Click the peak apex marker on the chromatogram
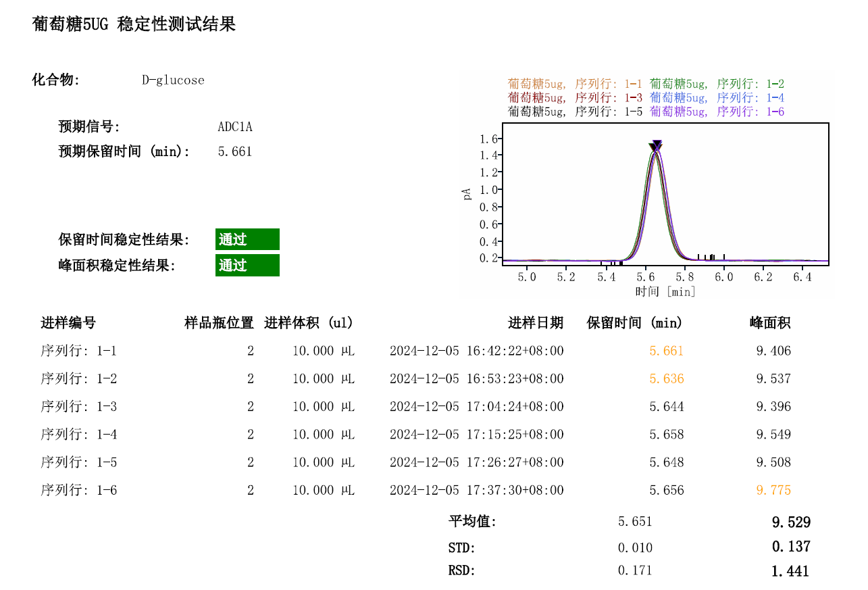 pyautogui.click(x=655, y=147)
